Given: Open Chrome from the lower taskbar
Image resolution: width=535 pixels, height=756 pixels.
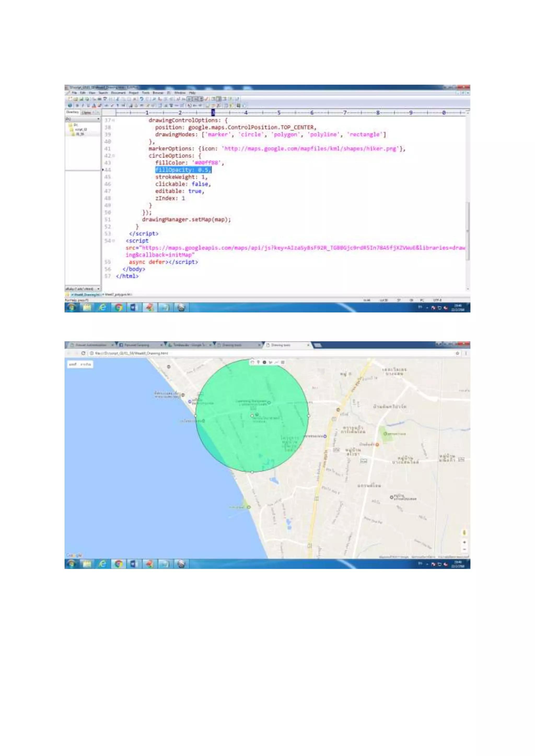Looking at the screenshot, I should 119,564.
